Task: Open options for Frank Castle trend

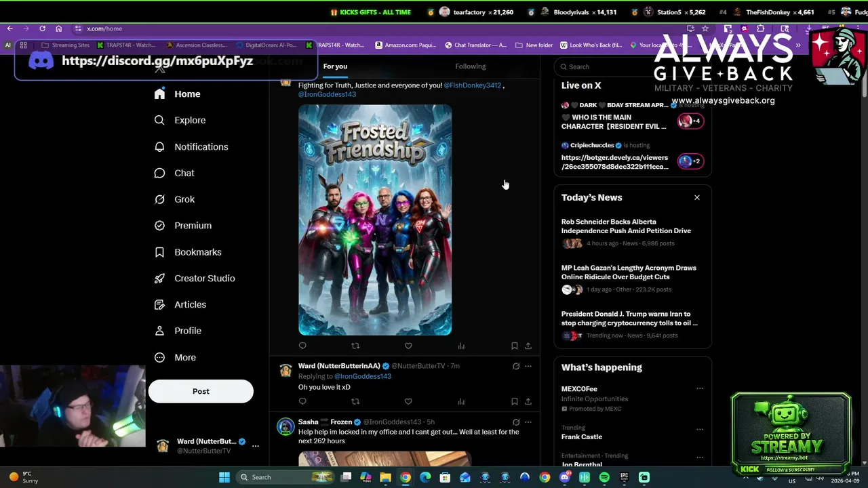Action: [x=700, y=429]
